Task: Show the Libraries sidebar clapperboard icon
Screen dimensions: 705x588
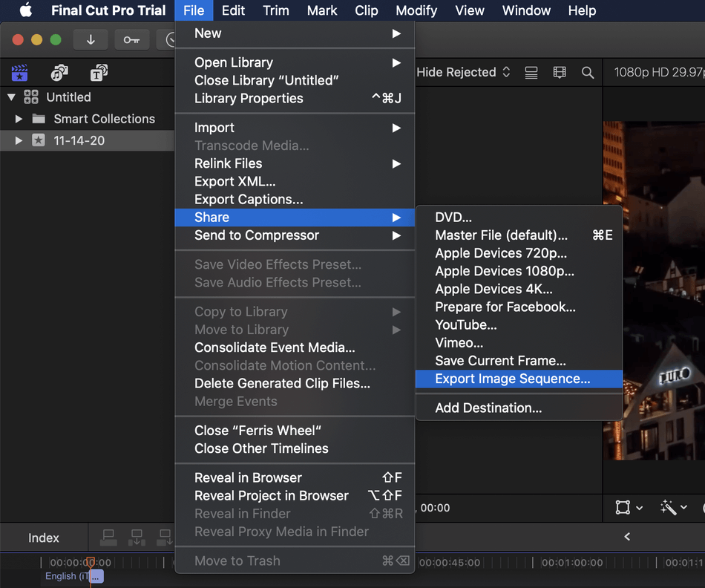Action: point(19,73)
